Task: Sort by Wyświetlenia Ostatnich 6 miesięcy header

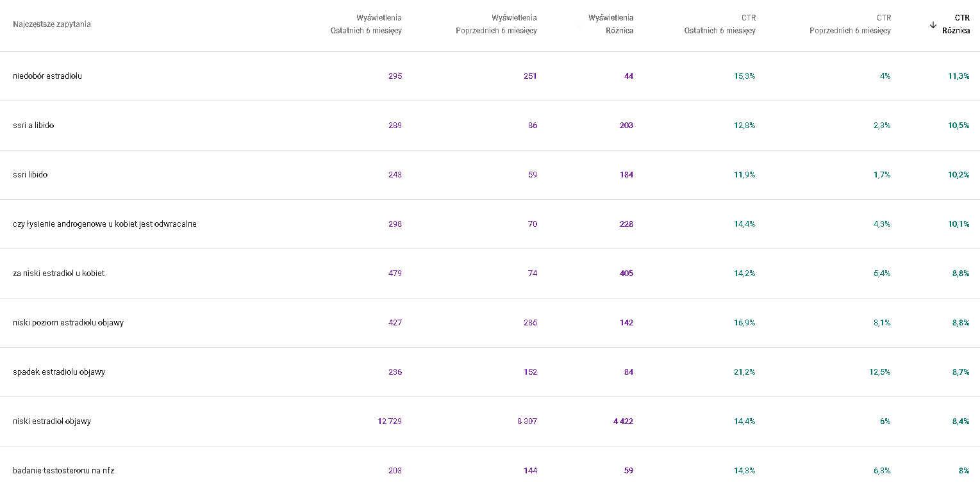Action: point(366,24)
